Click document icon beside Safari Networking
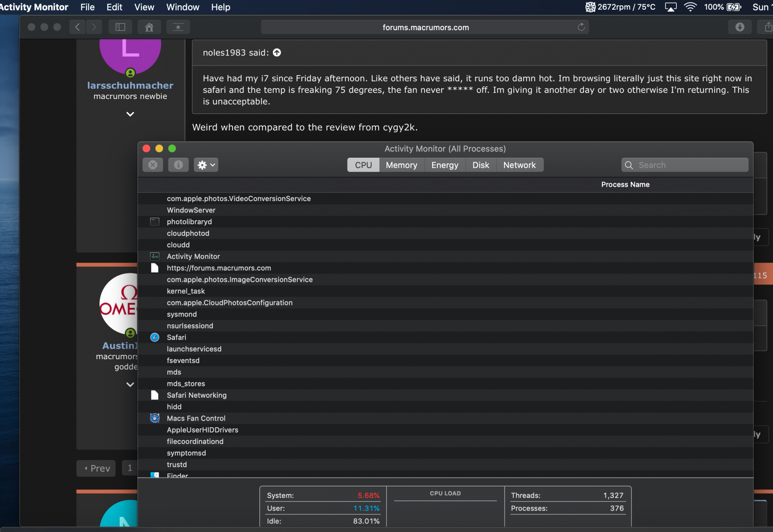The width and height of the screenshot is (773, 532). tap(155, 395)
